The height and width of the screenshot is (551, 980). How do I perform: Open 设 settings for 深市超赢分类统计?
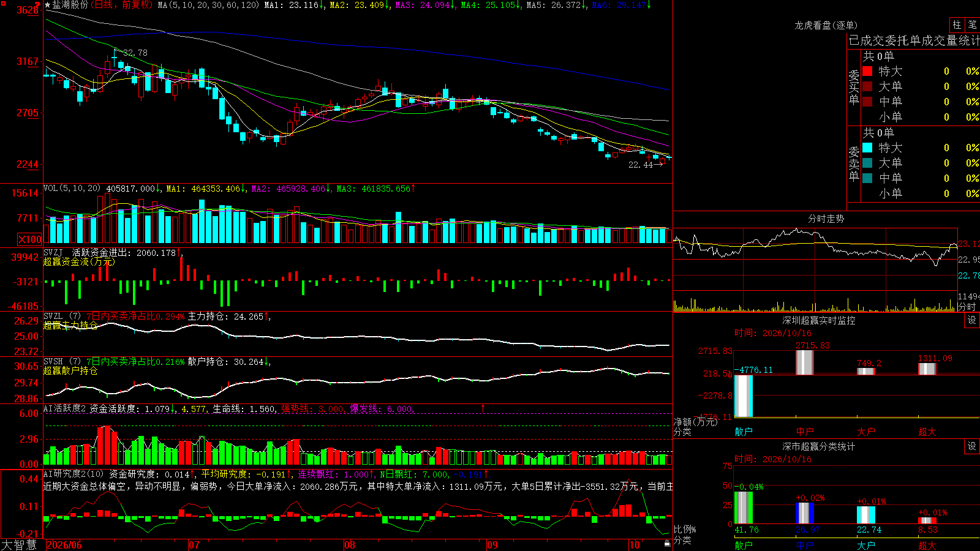[972, 446]
